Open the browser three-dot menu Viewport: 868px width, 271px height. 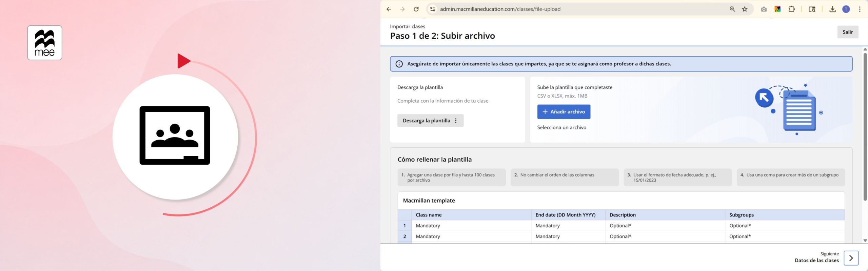860,9
